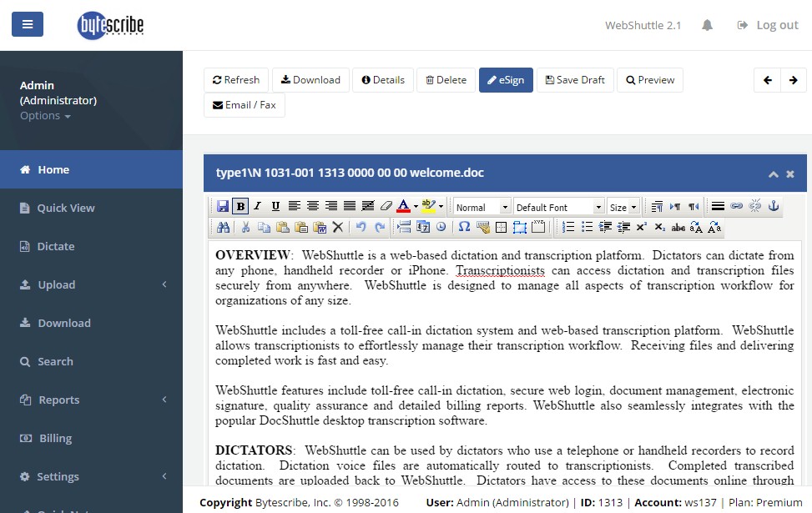This screenshot has width=812, height=513.
Task: Open the Default Font dropdown
Action: click(x=559, y=207)
